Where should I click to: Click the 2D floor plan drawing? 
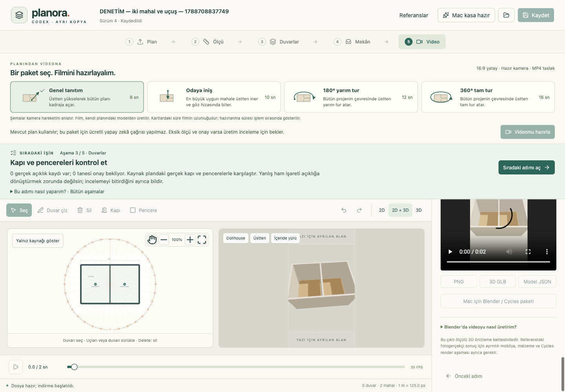click(110, 284)
